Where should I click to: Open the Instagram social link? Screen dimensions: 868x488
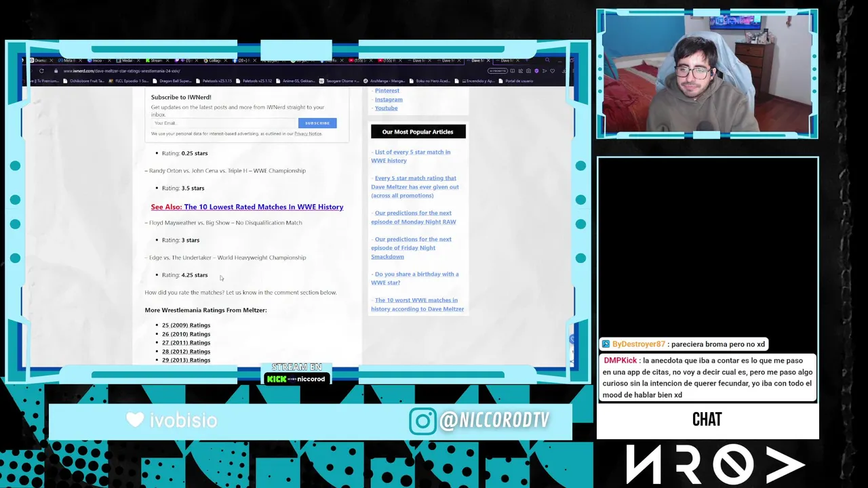click(389, 99)
